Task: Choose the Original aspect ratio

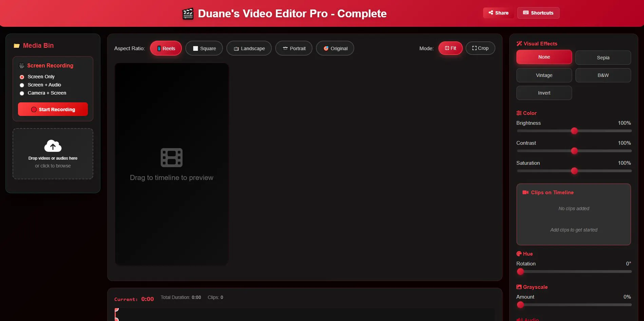Action: (x=335, y=48)
